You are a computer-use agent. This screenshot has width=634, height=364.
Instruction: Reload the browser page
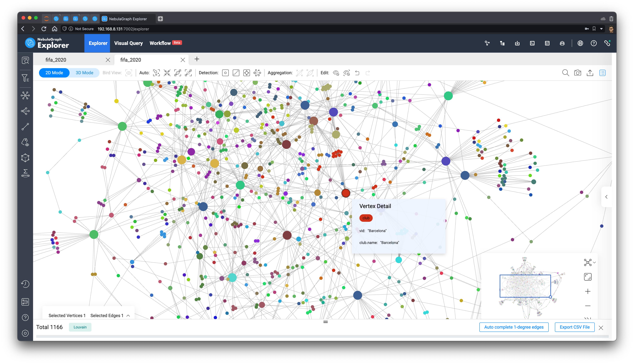point(44,29)
